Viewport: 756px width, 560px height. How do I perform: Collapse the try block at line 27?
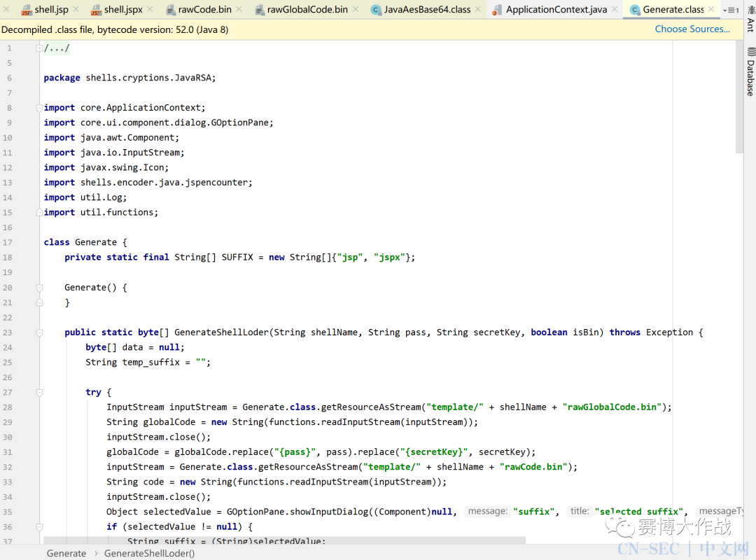tap(39, 392)
